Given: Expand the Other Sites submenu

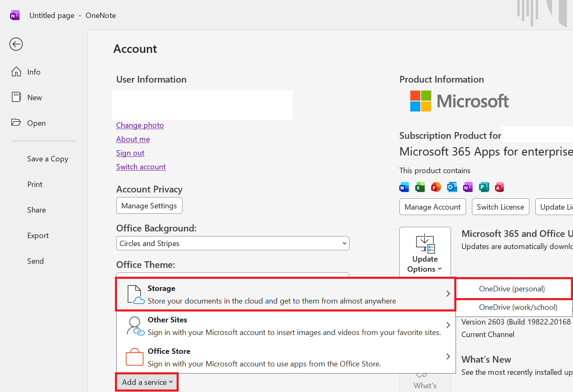Looking at the screenshot, I should point(286,326).
